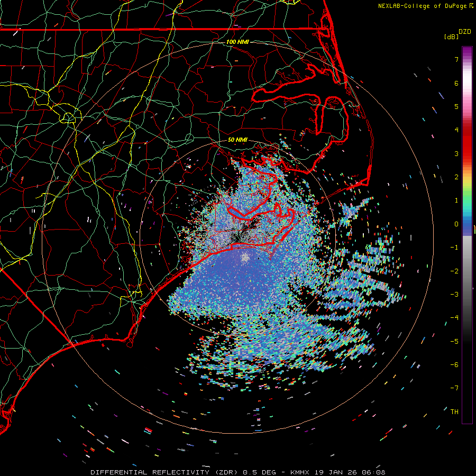
Task: Click the TH label on the scale
Action: click(x=454, y=412)
